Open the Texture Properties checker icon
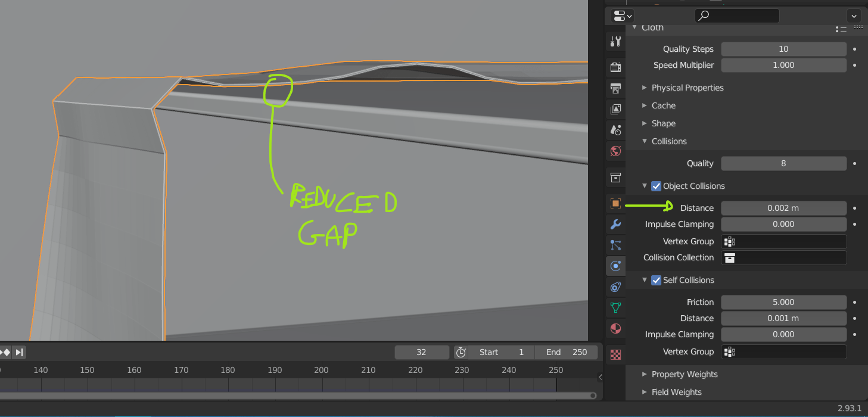 615,354
